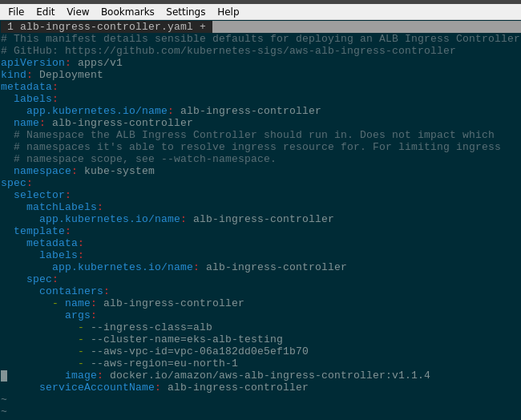
Task: Click 'name: alb-ingress-controller' under containers
Action: [154, 303]
